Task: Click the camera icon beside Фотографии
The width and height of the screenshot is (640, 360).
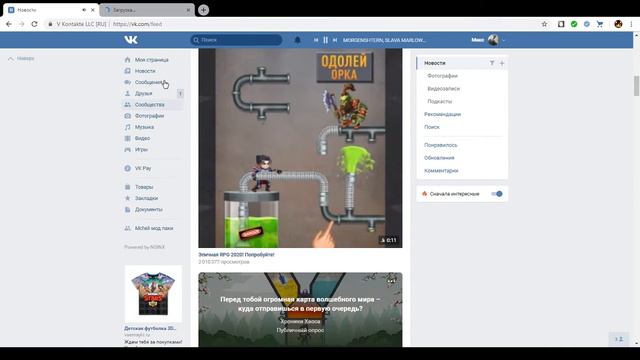Action: (x=127, y=116)
